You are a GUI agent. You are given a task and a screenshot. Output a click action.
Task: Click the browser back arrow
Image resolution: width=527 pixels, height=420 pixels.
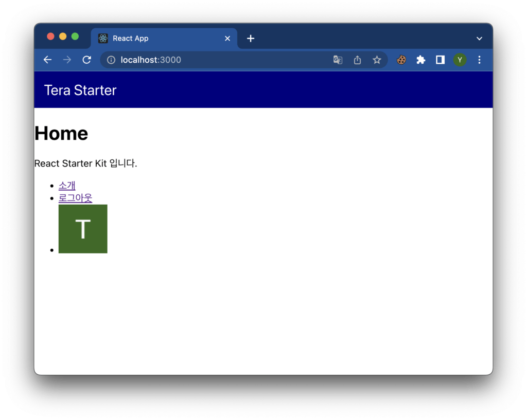click(47, 60)
